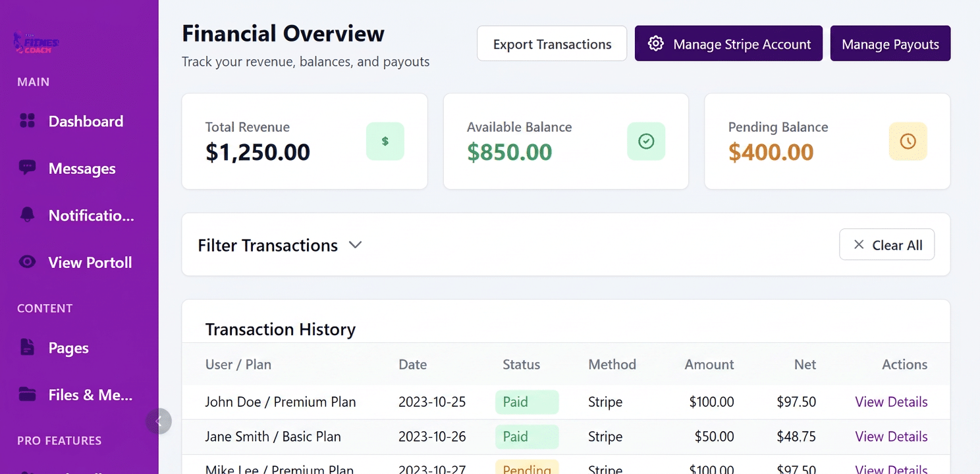Open Dashboard in the sidebar
This screenshot has width=980, height=474.
pyautogui.click(x=79, y=121)
